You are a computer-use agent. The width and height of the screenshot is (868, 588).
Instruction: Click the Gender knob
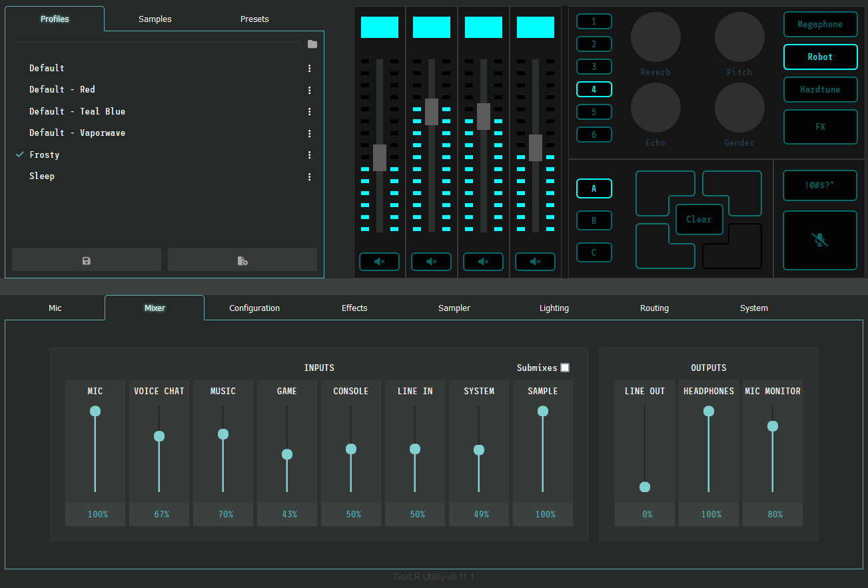(739, 107)
